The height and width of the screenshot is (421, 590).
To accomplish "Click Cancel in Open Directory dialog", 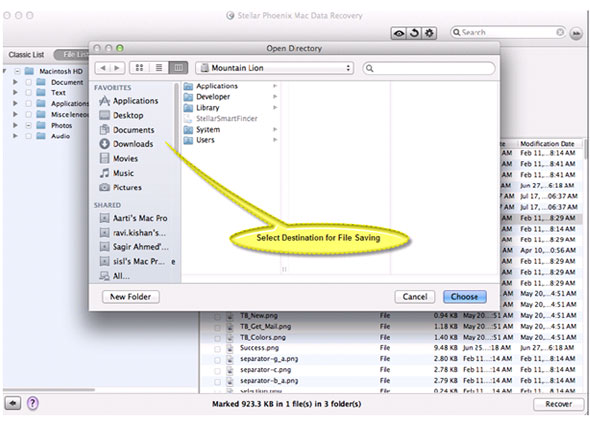I will (x=415, y=297).
